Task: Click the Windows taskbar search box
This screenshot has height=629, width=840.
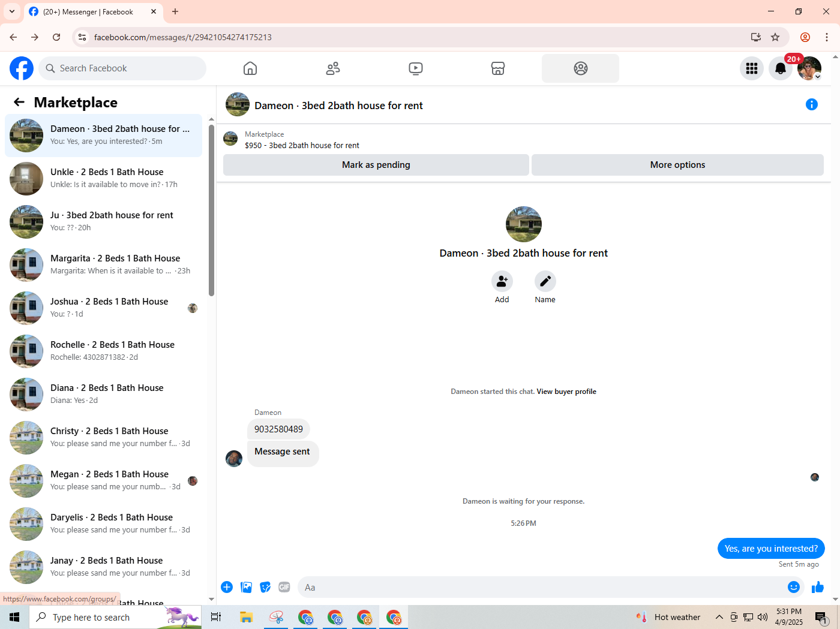Action: (x=115, y=617)
